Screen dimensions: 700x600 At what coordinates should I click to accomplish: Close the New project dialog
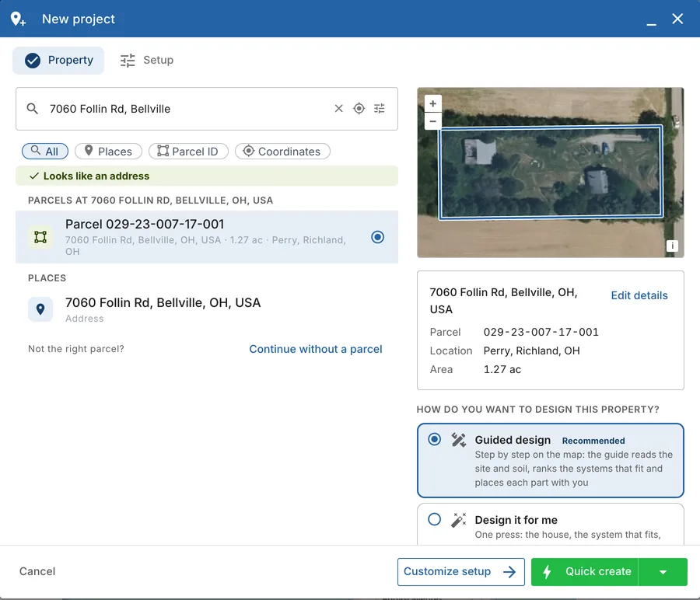tap(677, 19)
